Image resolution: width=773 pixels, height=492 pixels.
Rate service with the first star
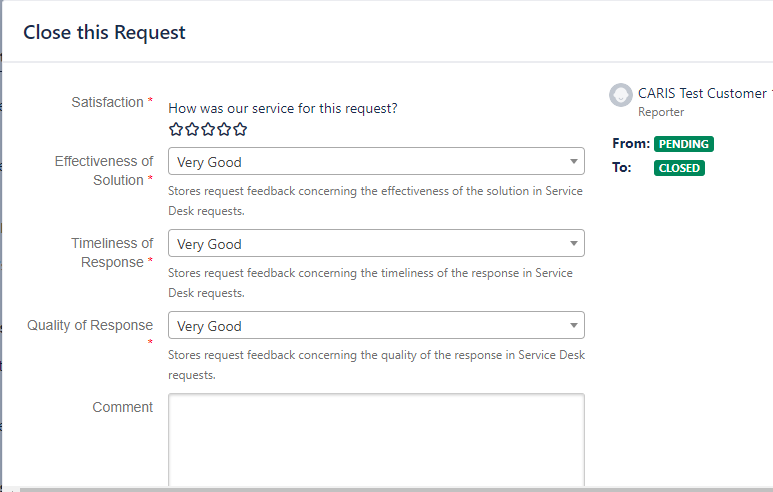(176, 129)
